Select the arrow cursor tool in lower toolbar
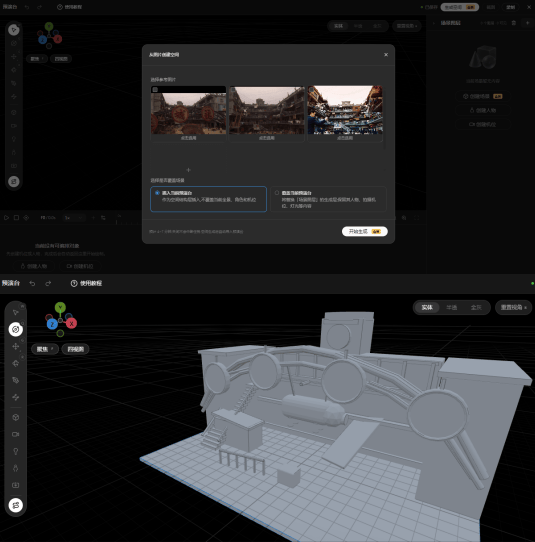 (x=15, y=312)
